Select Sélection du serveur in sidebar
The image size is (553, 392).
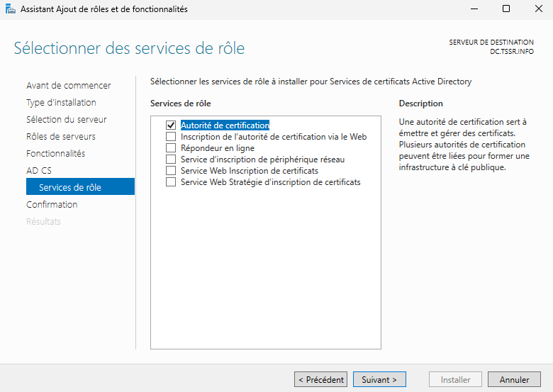[66, 120]
